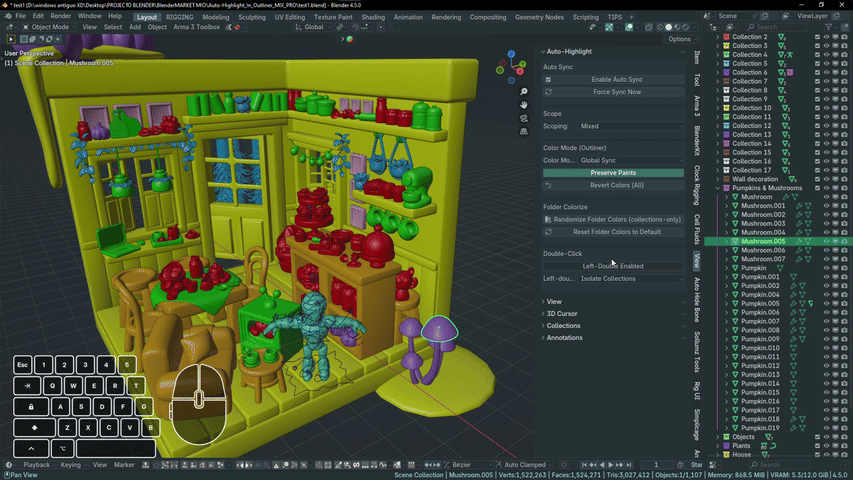Switch perspective/orthographic grid icon in viewport
This screenshot has width=853, height=480.
point(523,131)
